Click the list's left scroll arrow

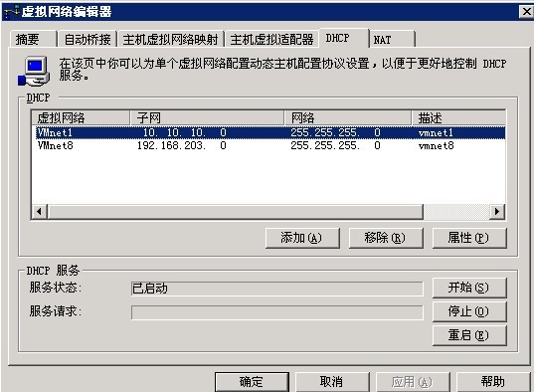[40, 211]
